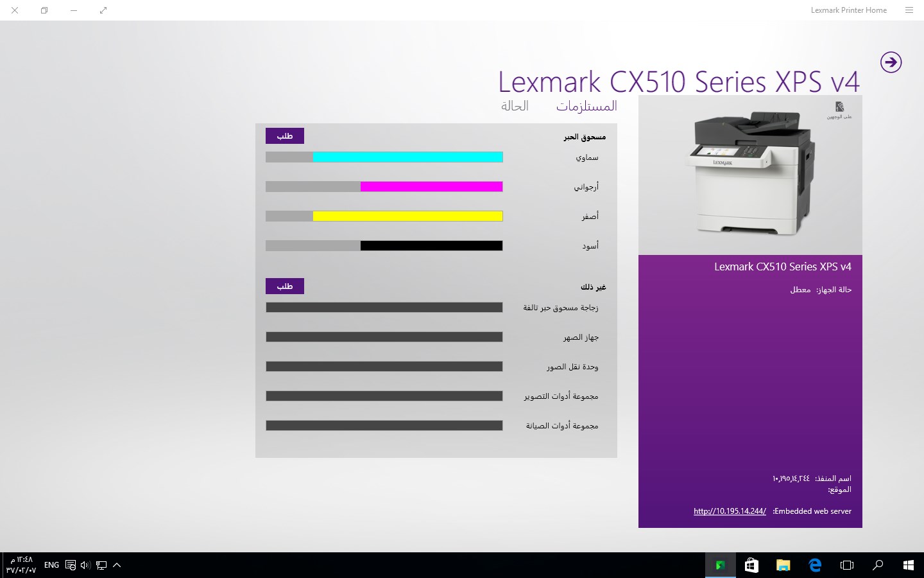924x578 pixels.
Task: Open embedded web server link http://10.195.14.244/
Action: click(730, 511)
